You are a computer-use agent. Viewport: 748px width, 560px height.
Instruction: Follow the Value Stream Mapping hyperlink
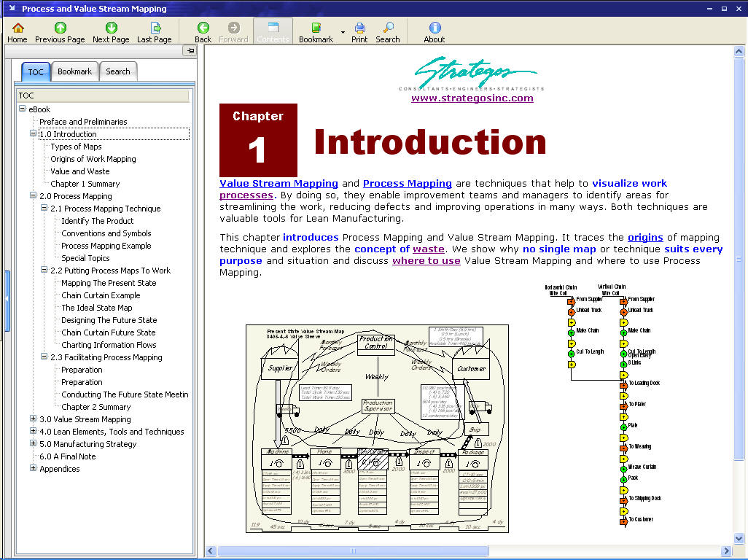pyautogui.click(x=278, y=183)
